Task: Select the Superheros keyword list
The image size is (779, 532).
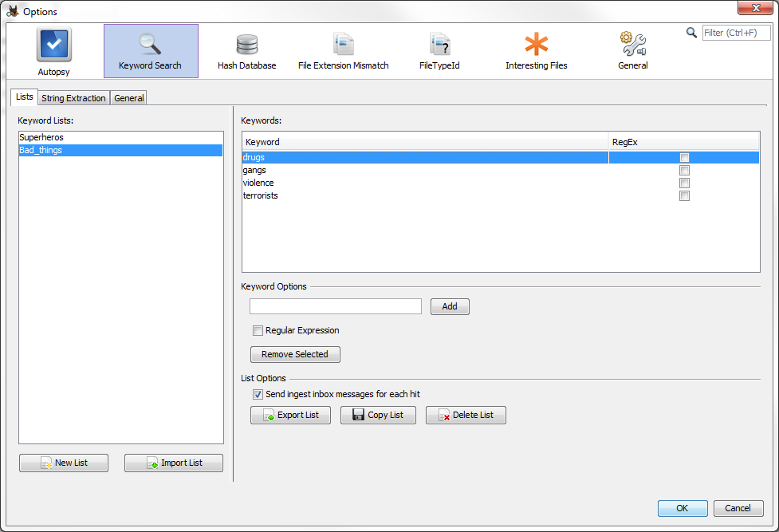Action: pyautogui.click(x=120, y=137)
